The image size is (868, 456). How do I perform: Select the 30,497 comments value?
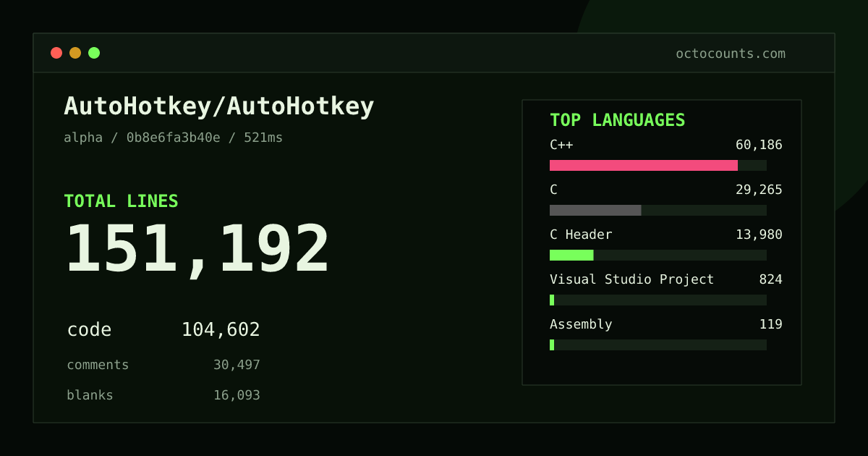237,365
